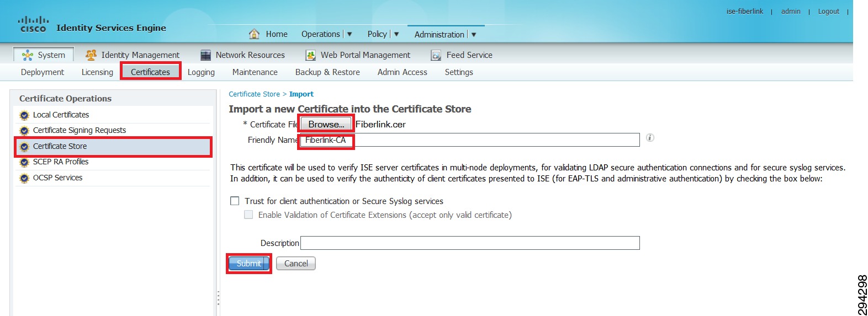The height and width of the screenshot is (316, 868).
Task: Click the Description input field
Action: click(470, 243)
